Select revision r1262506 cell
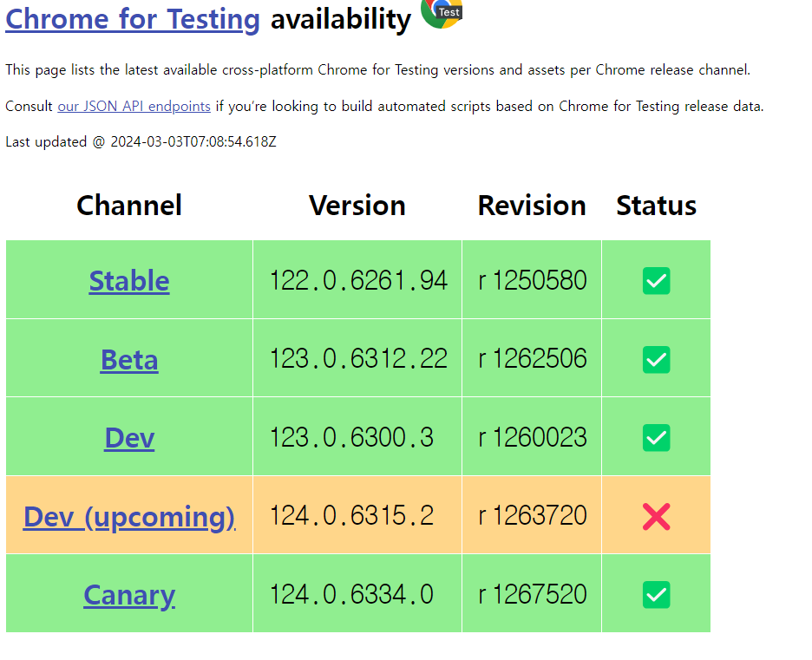The width and height of the screenshot is (812, 660). (x=532, y=359)
